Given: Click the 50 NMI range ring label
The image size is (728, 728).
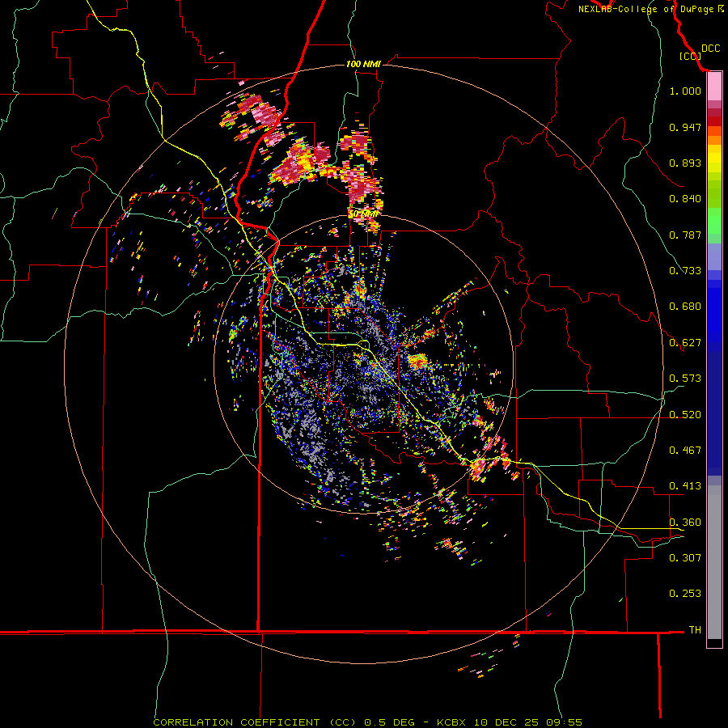Looking at the screenshot, I should point(363,214).
